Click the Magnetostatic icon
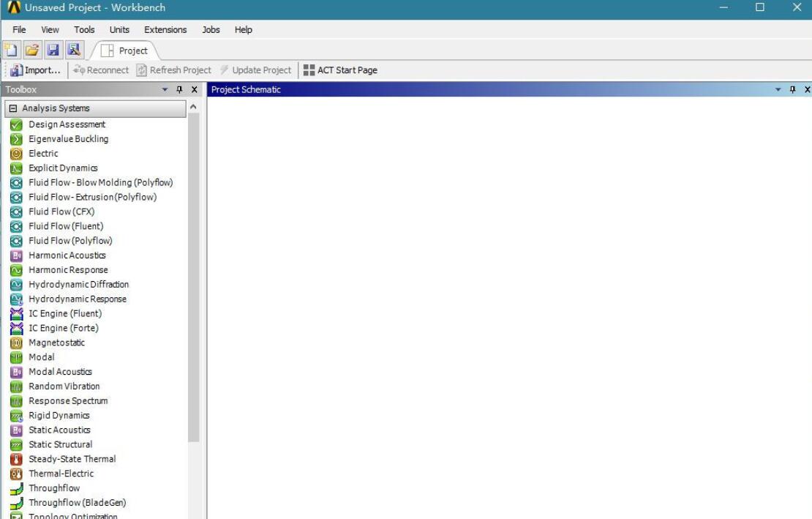Viewport: 812px width, 519px height. pyautogui.click(x=17, y=343)
